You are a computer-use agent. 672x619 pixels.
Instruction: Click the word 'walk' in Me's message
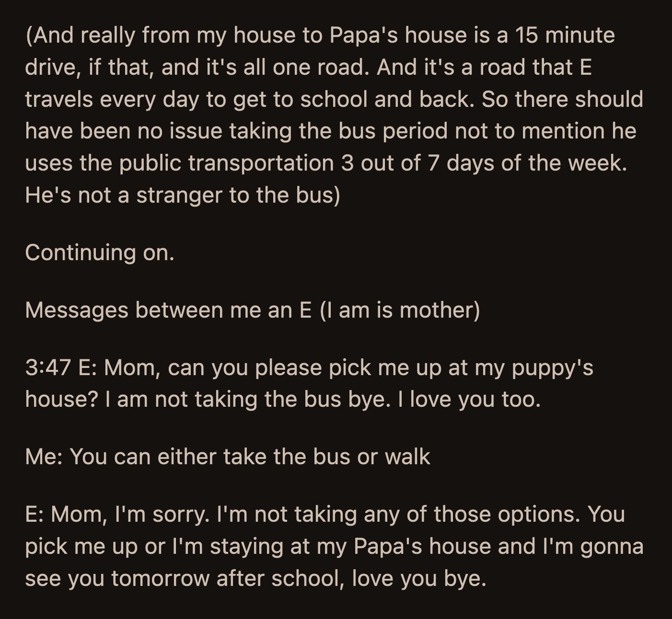tap(407, 457)
